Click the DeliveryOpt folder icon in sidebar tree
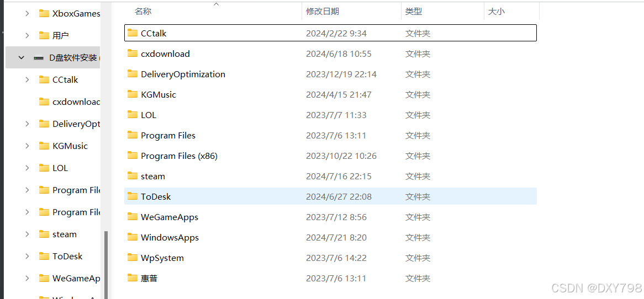 pyautogui.click(x=44, y=124)
